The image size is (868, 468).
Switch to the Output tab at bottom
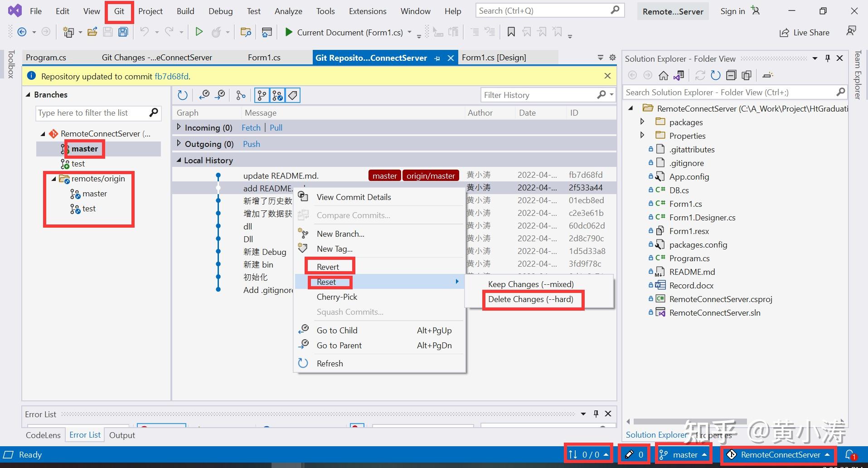[x=122, y=435]
